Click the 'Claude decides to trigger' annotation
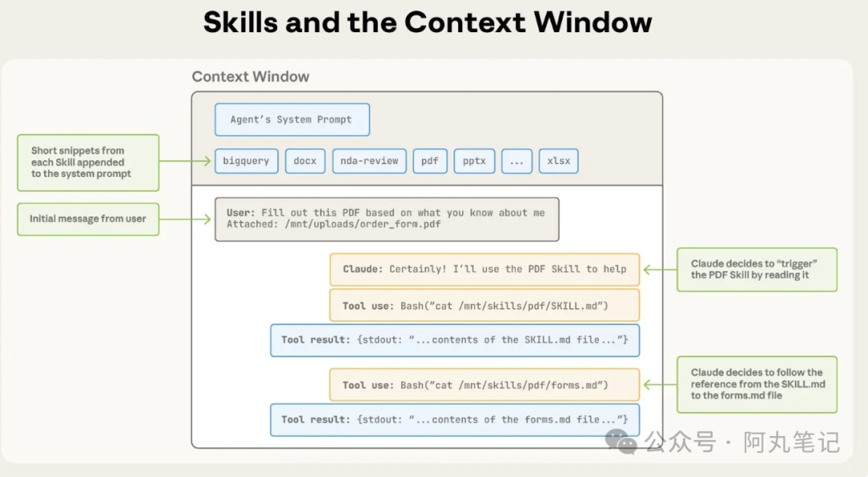The width and height of the screenshot is (868, 477). coord(756,269)
